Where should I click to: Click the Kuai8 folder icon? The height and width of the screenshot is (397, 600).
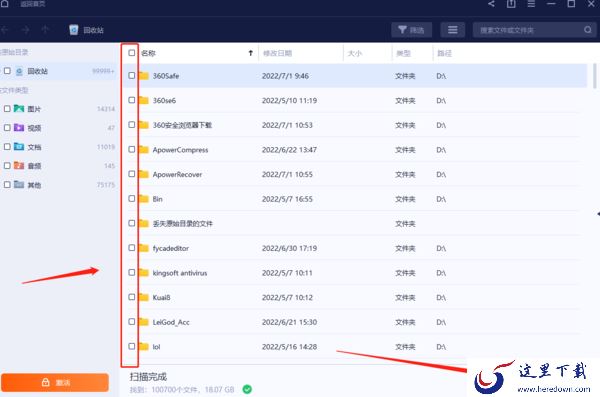coord(143,297)
